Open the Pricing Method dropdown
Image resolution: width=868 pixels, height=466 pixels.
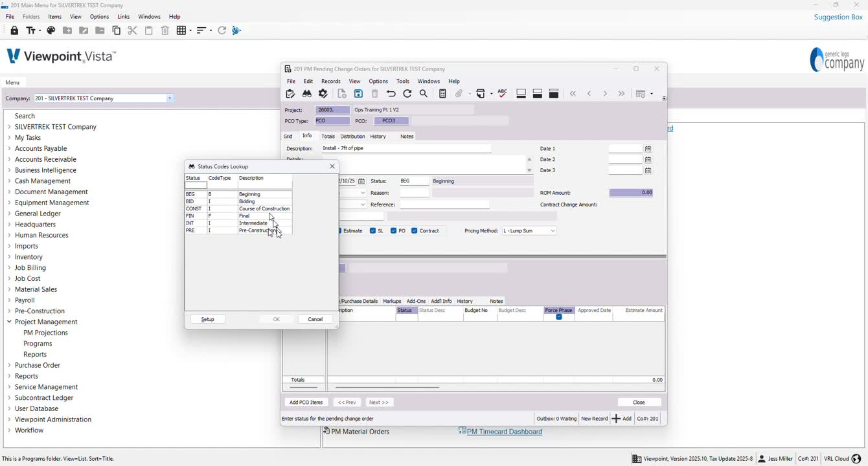click(x=553, y=230)
